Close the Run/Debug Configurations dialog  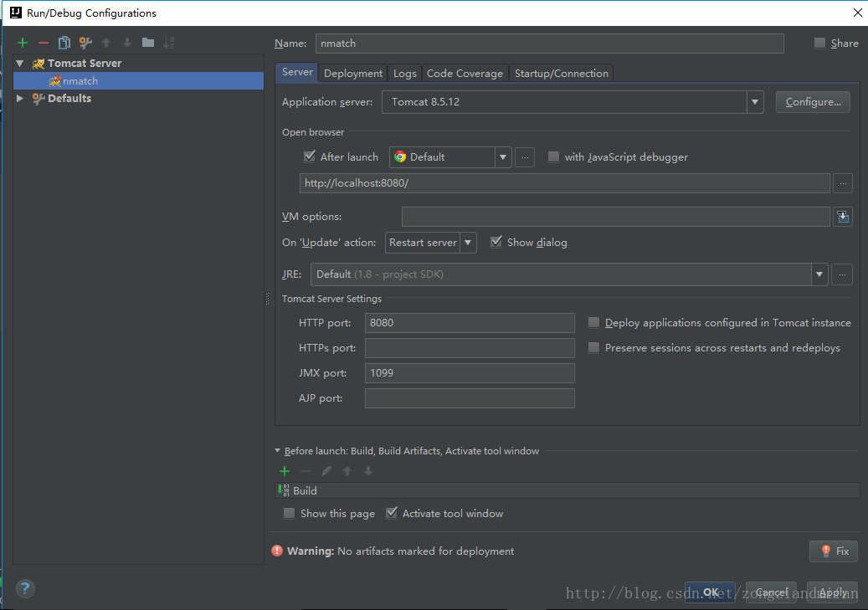pyautogui.click(x=857, y=13)
